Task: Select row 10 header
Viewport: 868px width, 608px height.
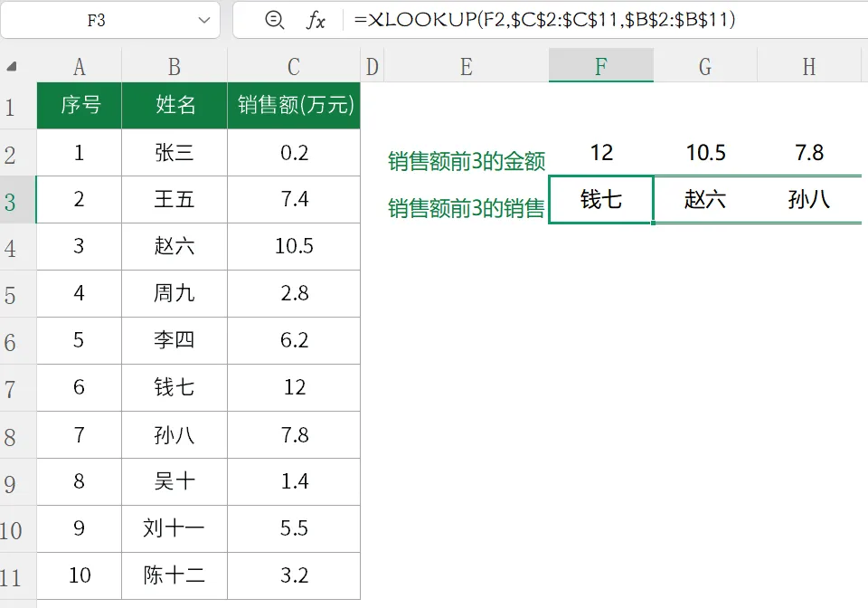Action: (18, 528)
